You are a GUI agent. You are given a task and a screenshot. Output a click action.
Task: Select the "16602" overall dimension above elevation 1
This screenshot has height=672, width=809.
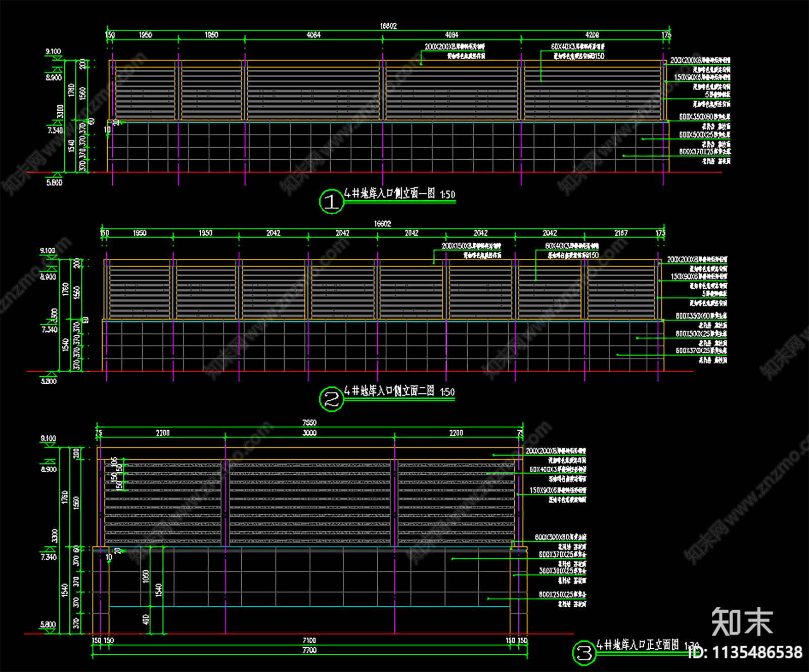point(388,26)
